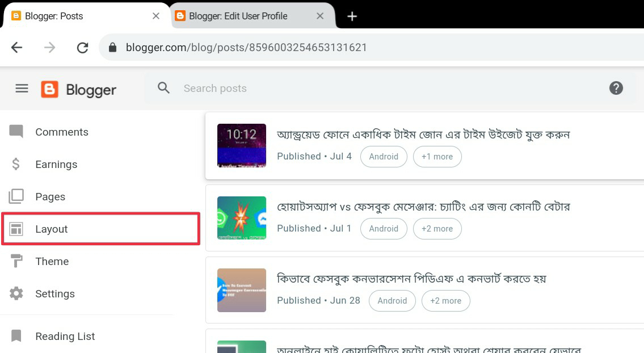This screenshot has width=644, height=353.
Task: Click the Theme paint roller icon
Action: [x=16, y=261]
